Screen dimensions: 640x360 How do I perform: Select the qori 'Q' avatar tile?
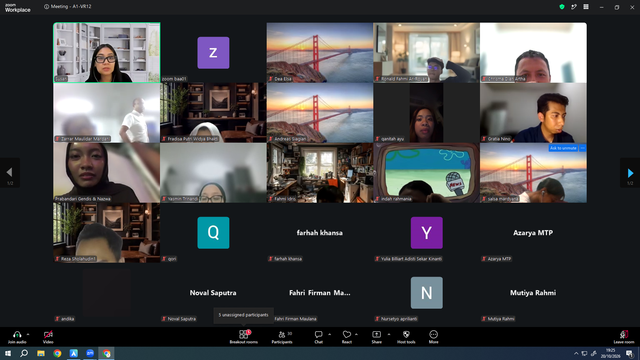(x=213, y=233)
